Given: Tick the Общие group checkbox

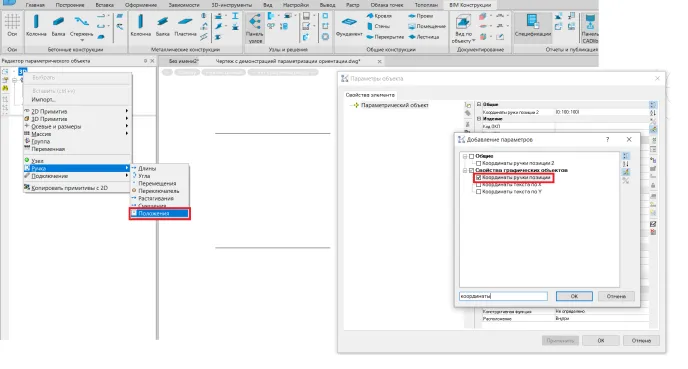Looking at the screenshot, I should [x=472, y=156].
